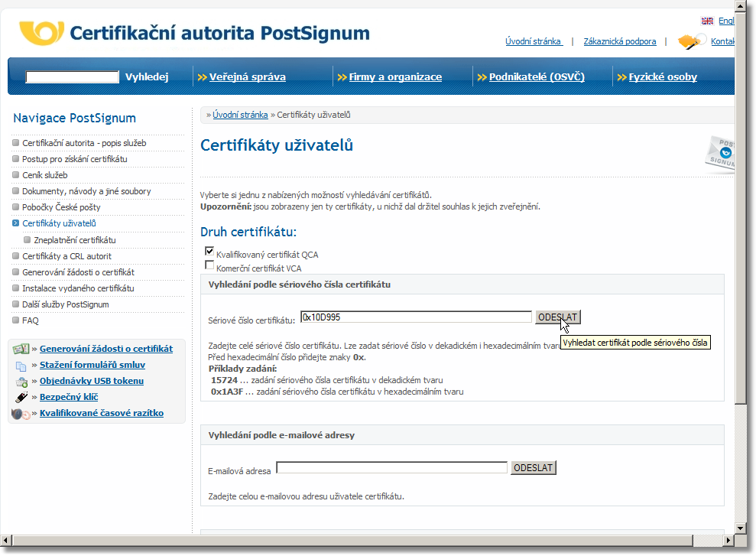
Task: Click the Sériové číslo certifikátu input field
Action: pyautogui.click(x=416, y=317)
